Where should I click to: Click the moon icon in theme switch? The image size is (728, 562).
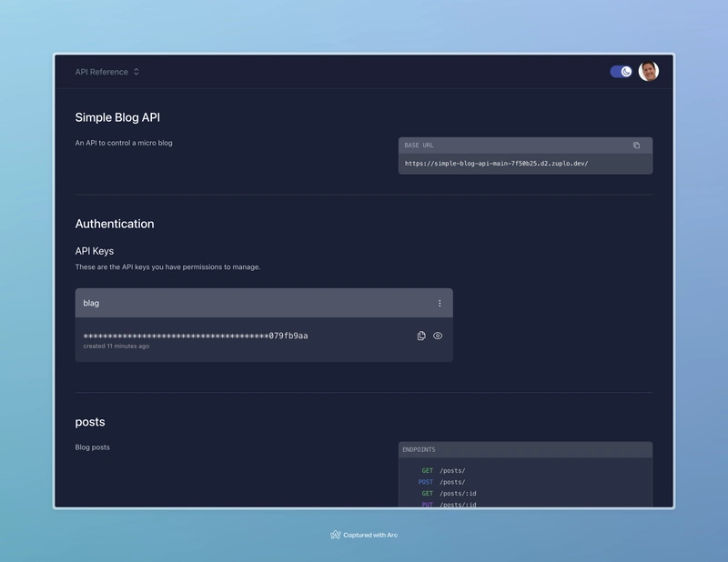[x=626, y=72]
